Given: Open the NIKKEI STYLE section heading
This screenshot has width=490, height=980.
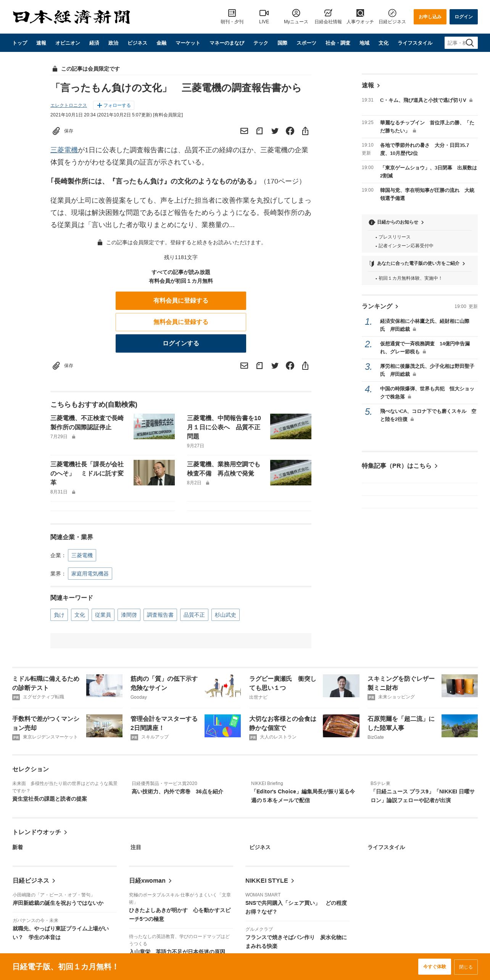Looking at the screenshot, I should click(x=270, y=880).
